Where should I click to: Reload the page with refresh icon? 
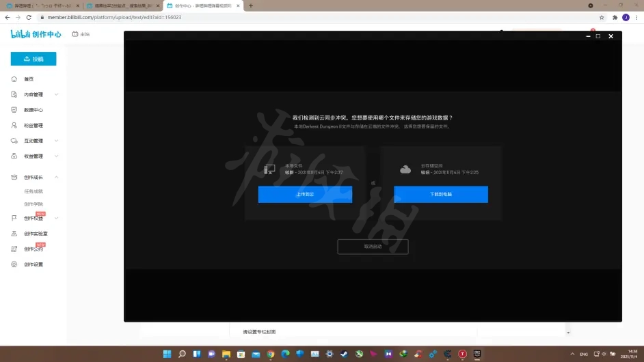(x=29, y=17)
